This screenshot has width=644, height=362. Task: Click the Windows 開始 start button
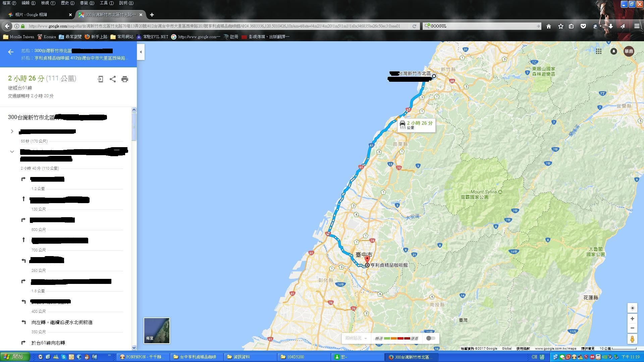click(x=15, y=357)
